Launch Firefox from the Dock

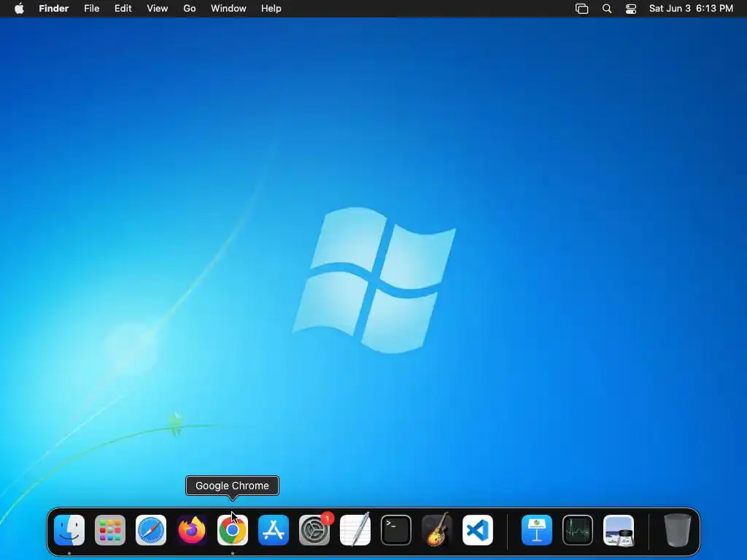click(192, 530)
